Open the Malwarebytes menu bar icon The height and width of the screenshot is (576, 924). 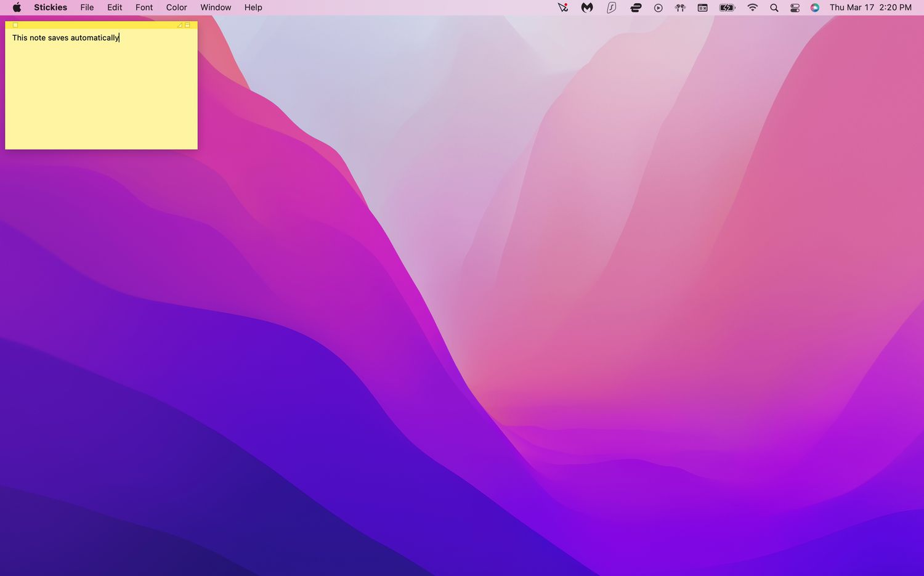click(587, 7)
